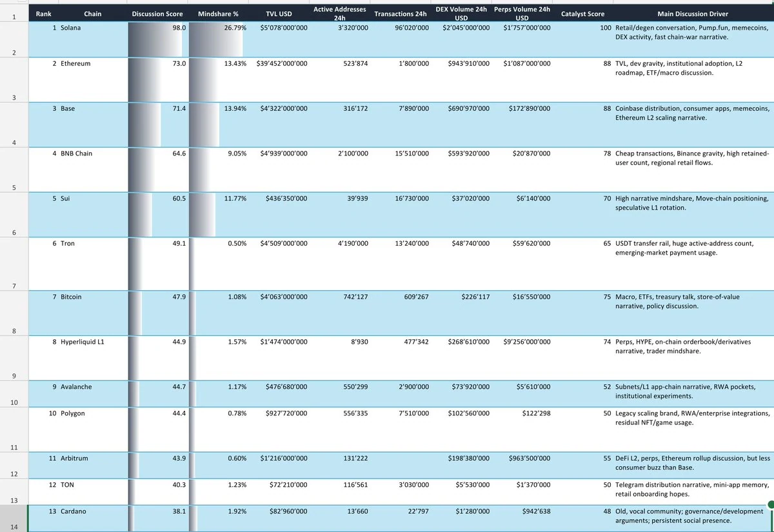The width and height of the screenshot is (774, 532).
Task: Select the Polygon chain name cell
Action: coord(93,429)
